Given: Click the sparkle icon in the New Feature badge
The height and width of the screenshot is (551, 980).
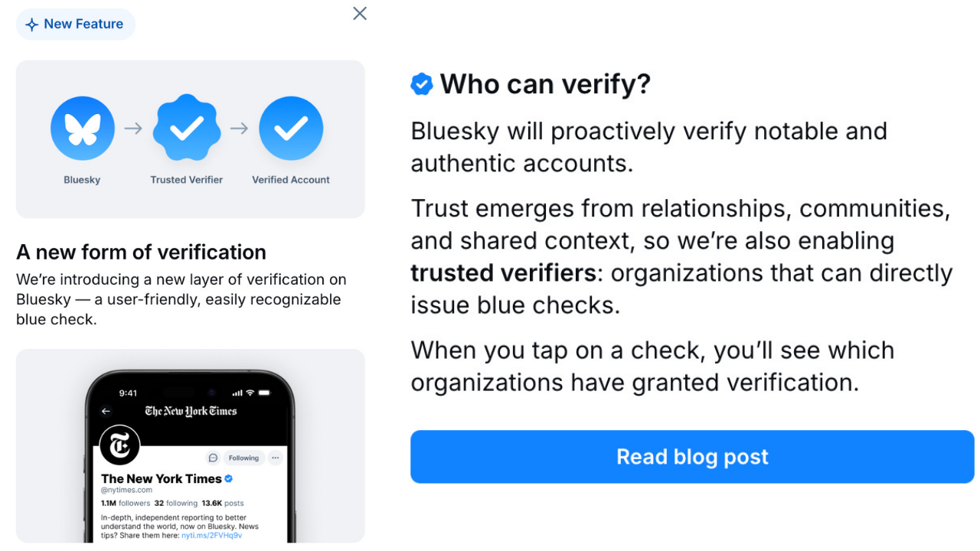Looking at the screenshot, I should coord(31,24).
